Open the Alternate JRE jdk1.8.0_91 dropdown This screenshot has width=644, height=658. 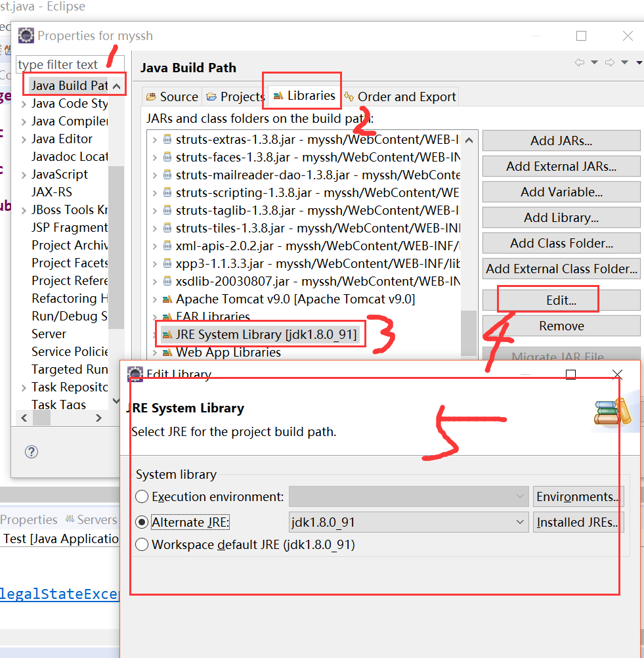[408, 523]
